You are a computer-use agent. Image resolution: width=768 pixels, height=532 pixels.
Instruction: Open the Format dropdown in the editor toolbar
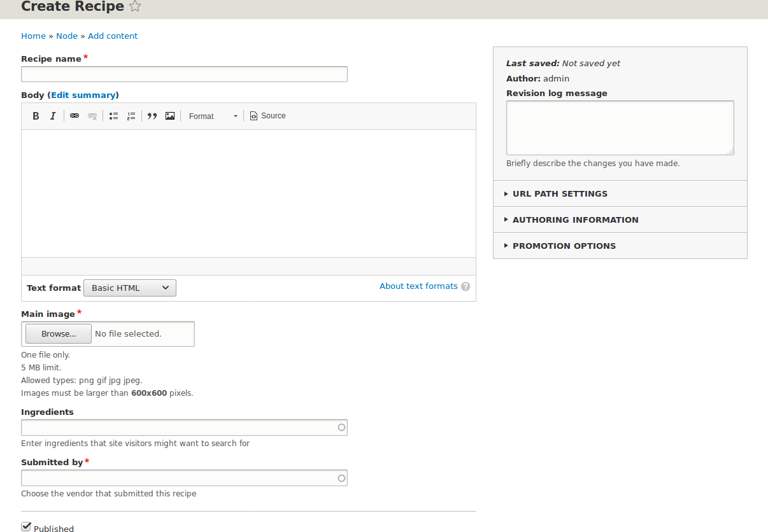pyautogui.click(x=213, y=116)
